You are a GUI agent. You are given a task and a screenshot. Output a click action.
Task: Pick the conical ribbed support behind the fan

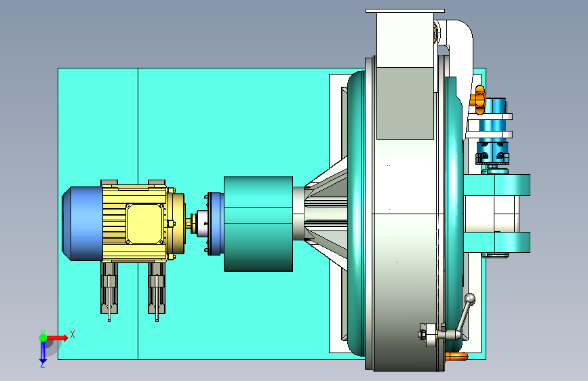pos(326,214)
